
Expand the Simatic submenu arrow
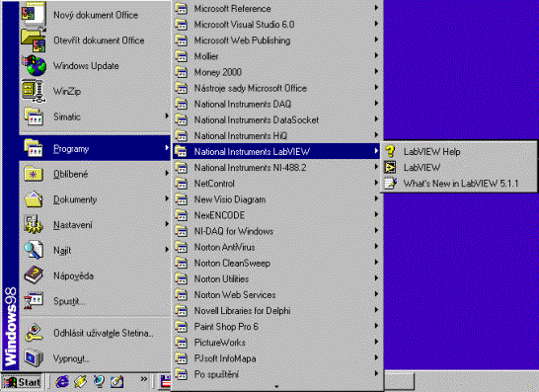[167, 116]
